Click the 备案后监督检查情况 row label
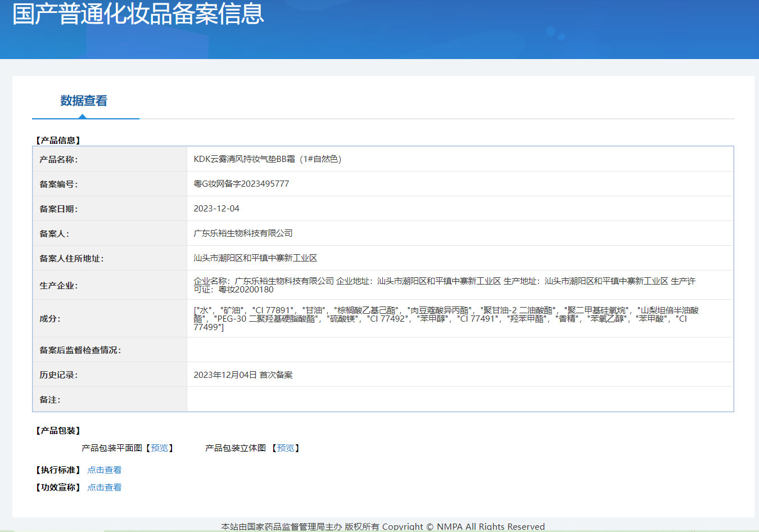Screen dimensions: 759x532 click(80, 350)
